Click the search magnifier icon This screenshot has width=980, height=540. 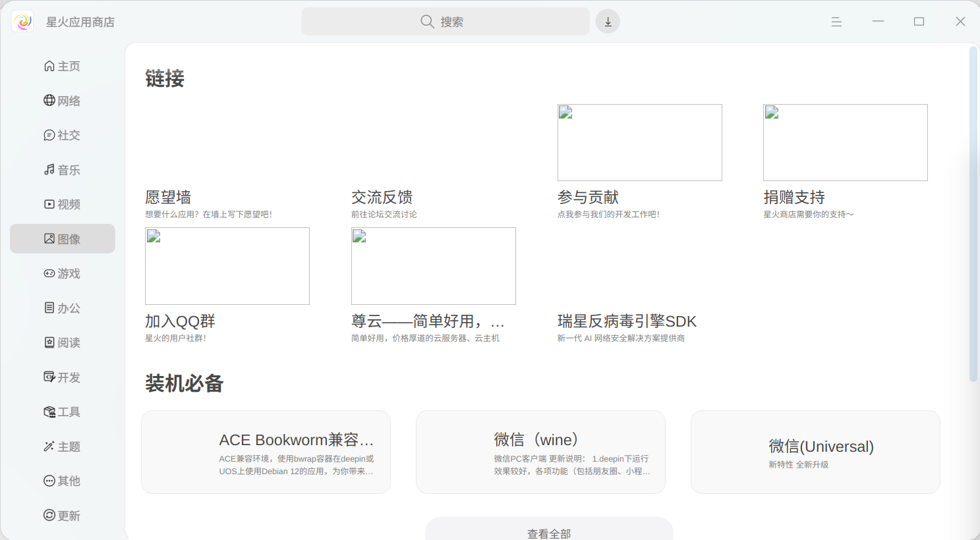(427, 22)
